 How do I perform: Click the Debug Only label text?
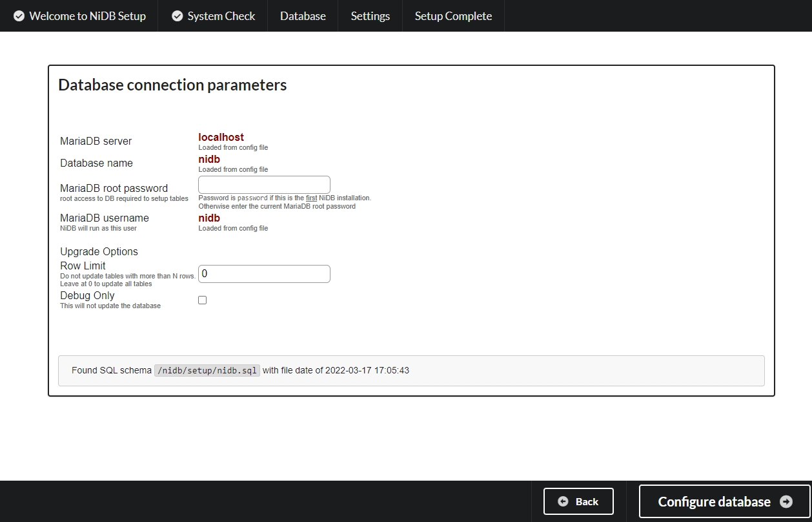(87, 295)
